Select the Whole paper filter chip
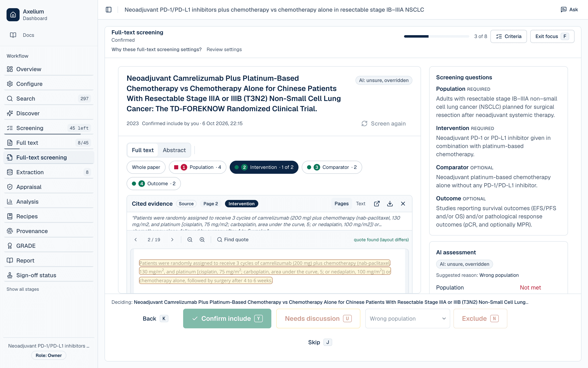 point(146,167)
